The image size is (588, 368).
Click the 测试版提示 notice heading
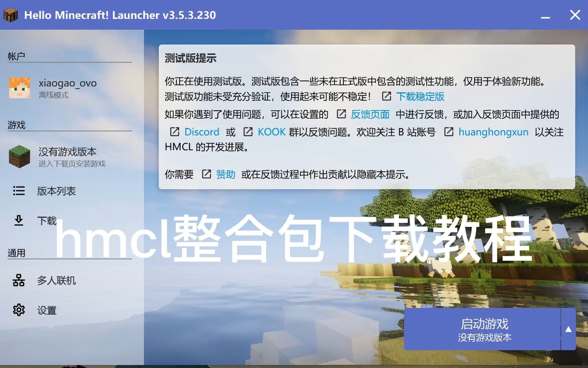pyautogui.click(x=191, y=58)
